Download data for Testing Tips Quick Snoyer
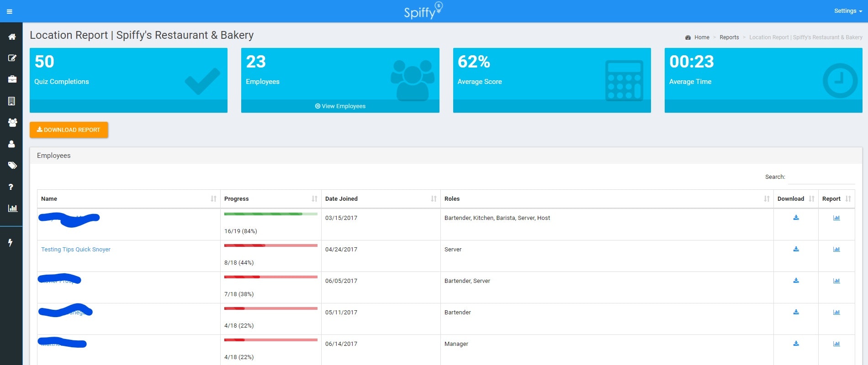The height and width of the screenshot is (365, 868). click(x=796, y=249)
